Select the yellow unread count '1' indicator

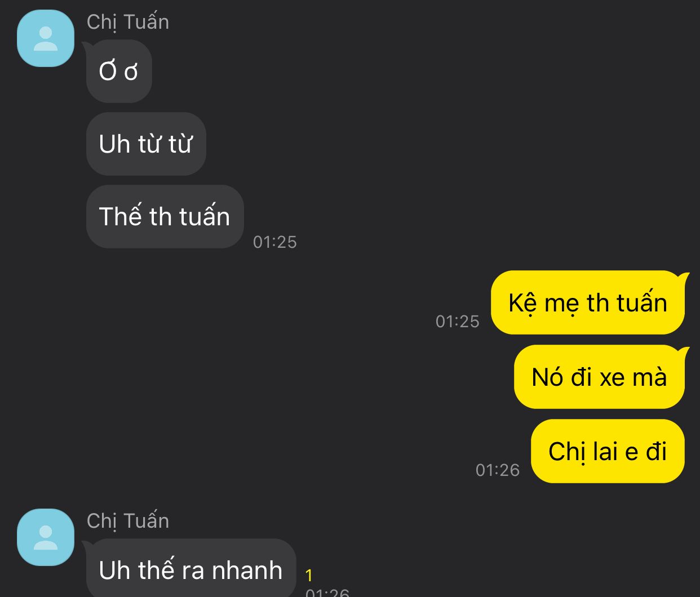pyautogui.click(x=309, y=575)
